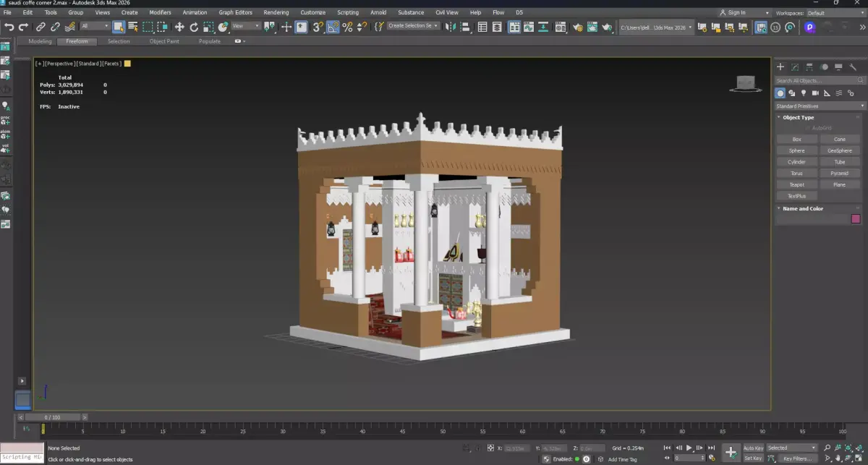This screenshot has height=465, width=868.
Task: Click the Cylinder primitive button
Action: point(796,162)
